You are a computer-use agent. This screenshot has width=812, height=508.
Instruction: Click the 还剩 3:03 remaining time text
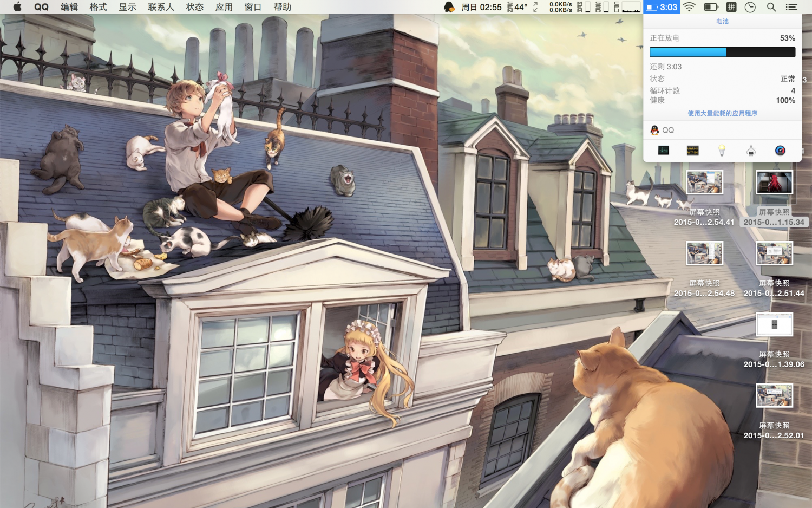(665, 67)
